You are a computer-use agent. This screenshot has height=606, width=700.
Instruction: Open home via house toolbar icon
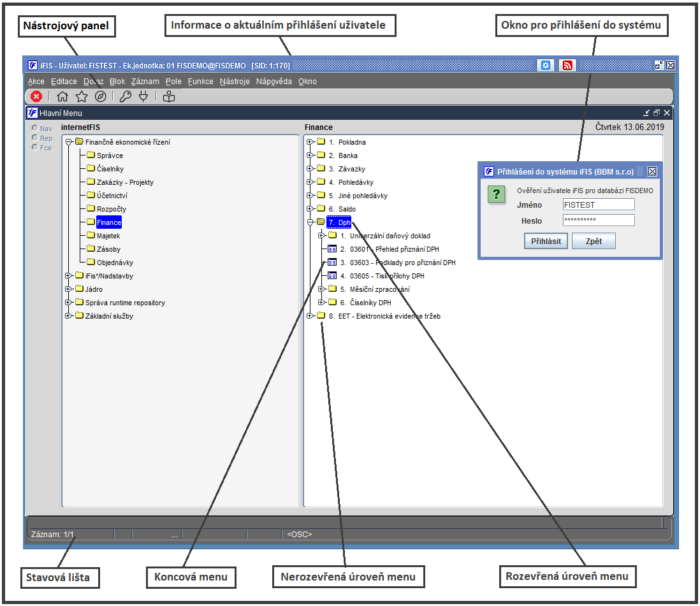(62, 96)
